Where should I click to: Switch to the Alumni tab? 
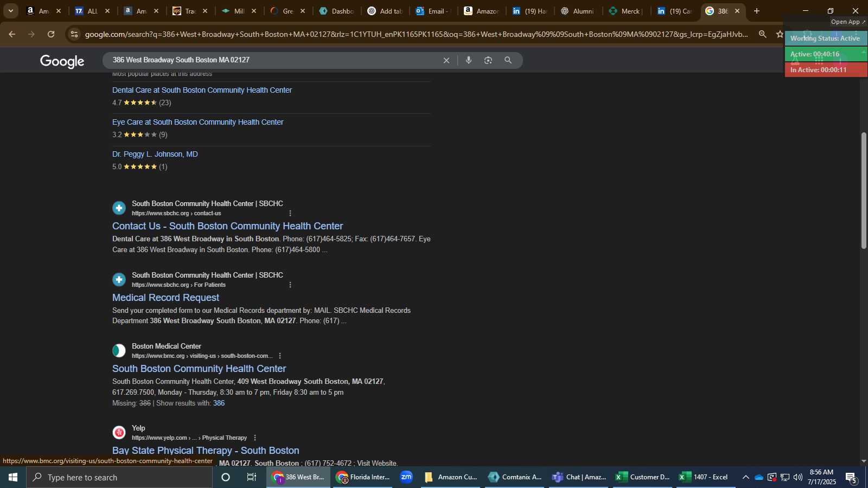point(578,11)
